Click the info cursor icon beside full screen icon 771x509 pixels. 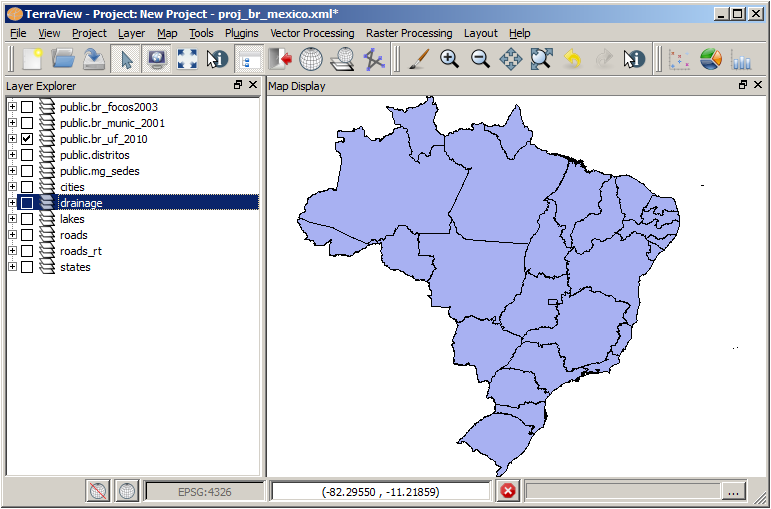[217, 59]
